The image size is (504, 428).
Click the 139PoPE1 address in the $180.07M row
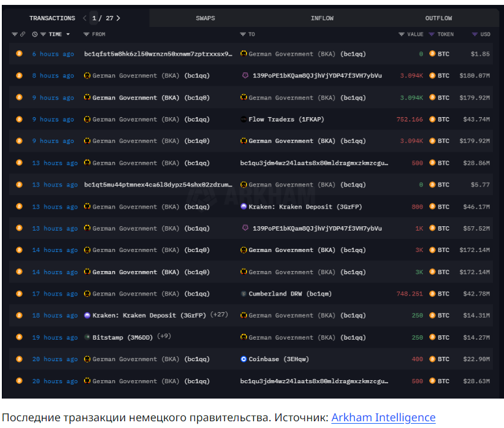click(317, 75)
